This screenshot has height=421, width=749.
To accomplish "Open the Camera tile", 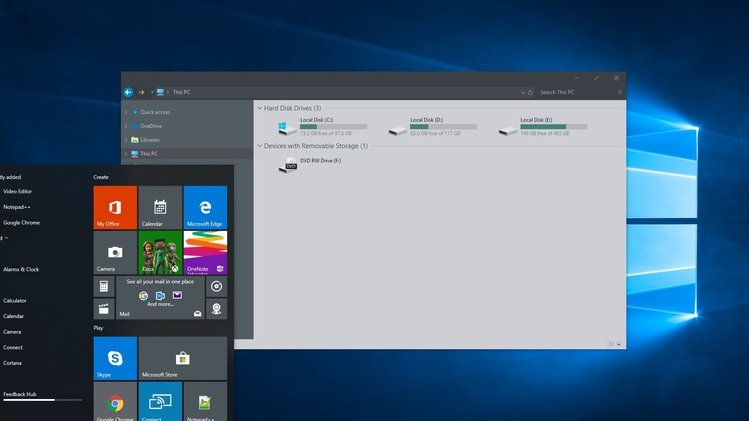I will click(x=115, y=252).
